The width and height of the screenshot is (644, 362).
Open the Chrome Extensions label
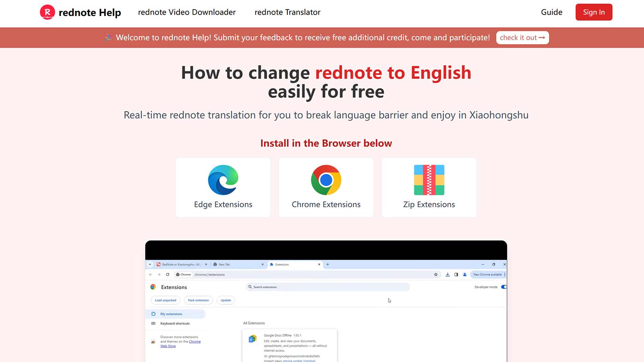(326, 204)
